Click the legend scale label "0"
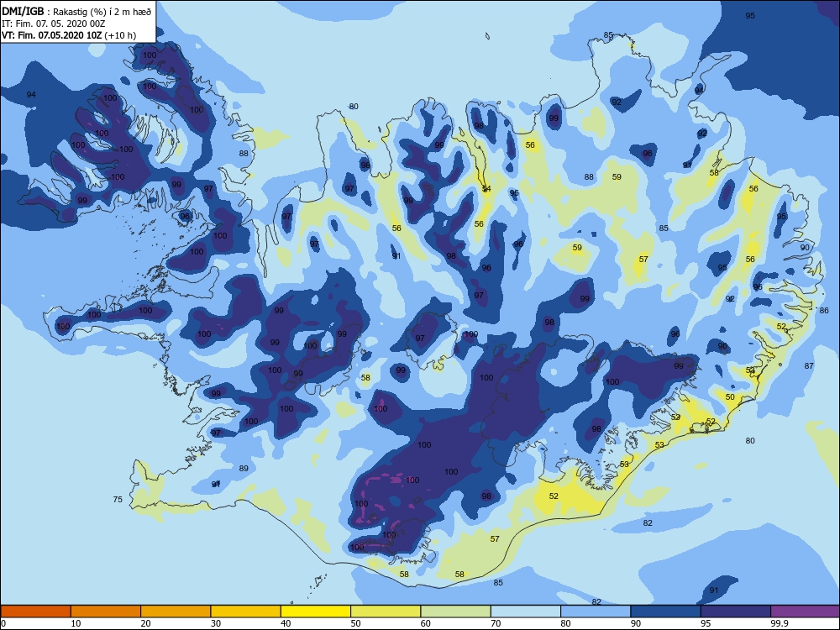 pyautogui.click(x=3, y=623)
